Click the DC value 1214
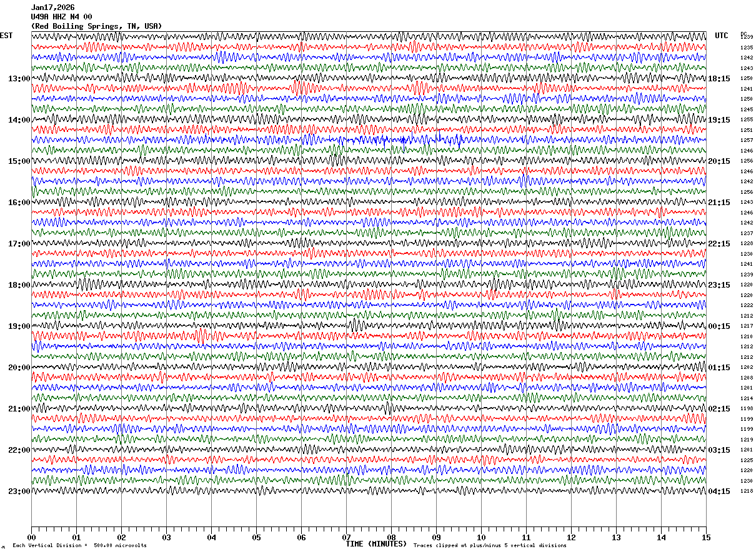The height and width of the screenshot is (554, 756). pyautogui.click(x=747, y=398)
